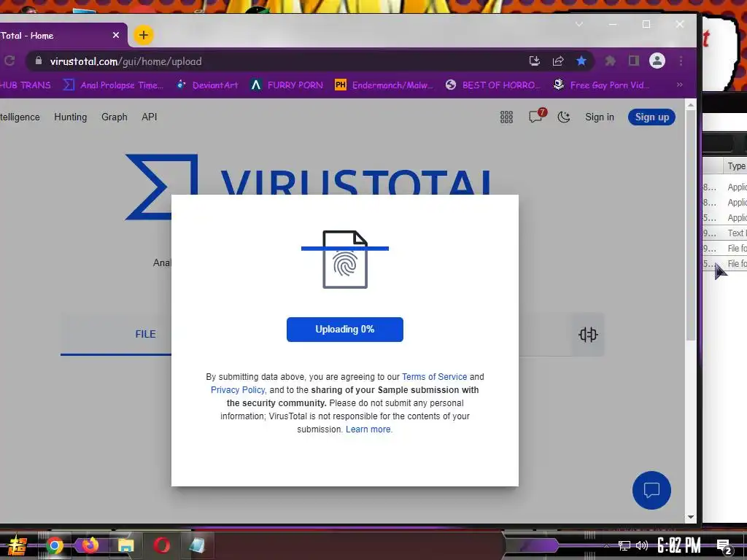The width and height of the screenshot is (747, 560).
Task: Click the icon button right of search tabs
Action: [588, 335]
